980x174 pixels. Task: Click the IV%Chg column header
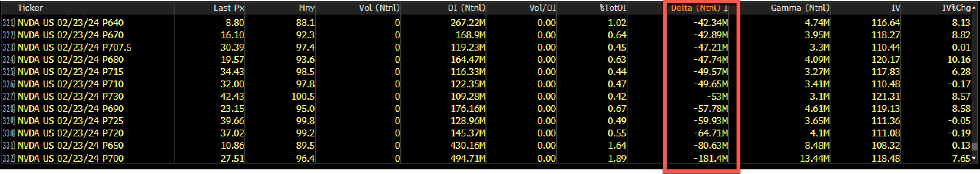(x=955, y=8)
